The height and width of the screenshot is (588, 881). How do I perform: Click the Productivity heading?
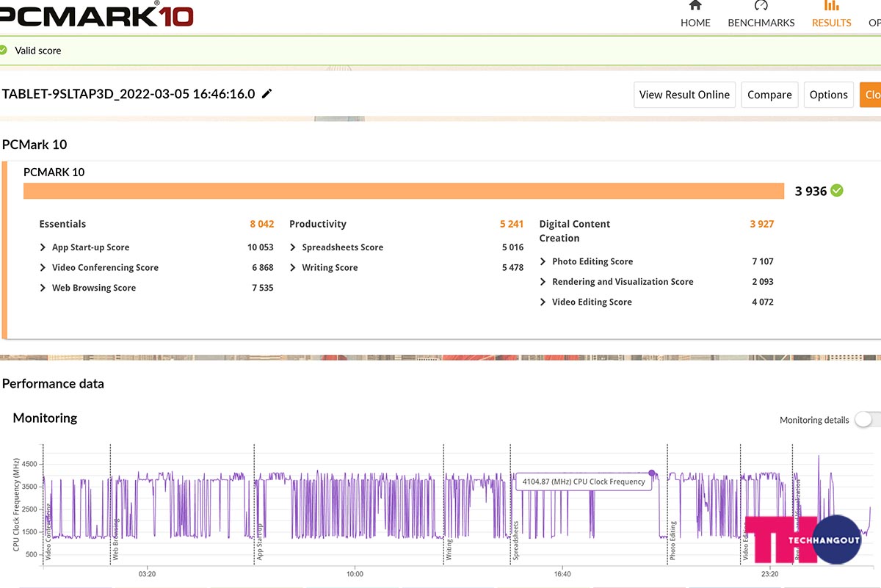[318, 224]
